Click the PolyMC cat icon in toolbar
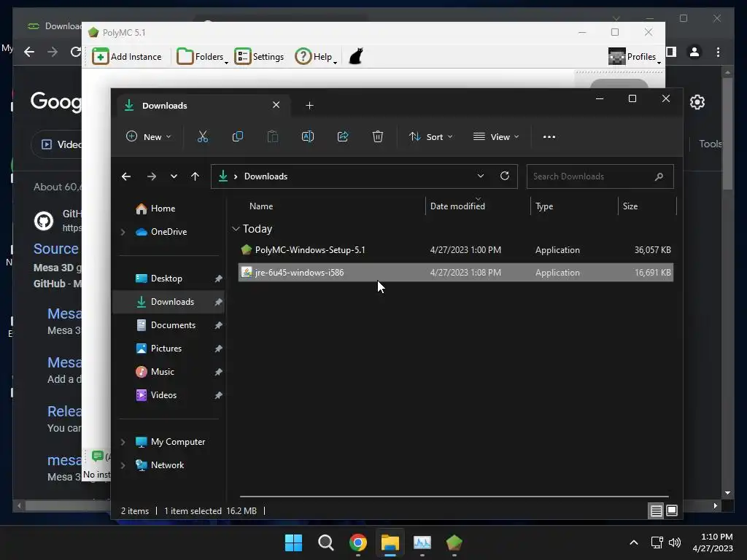The height and width of the screenshot is (560, 747). pos(356,56)
